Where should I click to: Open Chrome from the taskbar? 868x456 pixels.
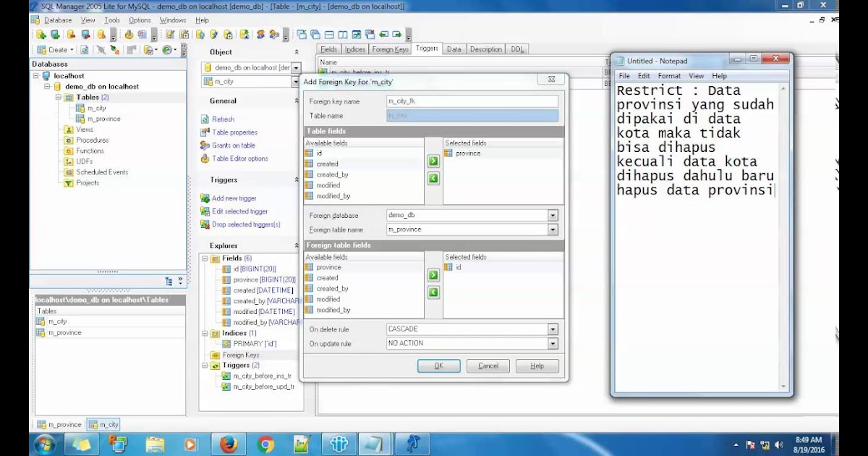point(265,444)
